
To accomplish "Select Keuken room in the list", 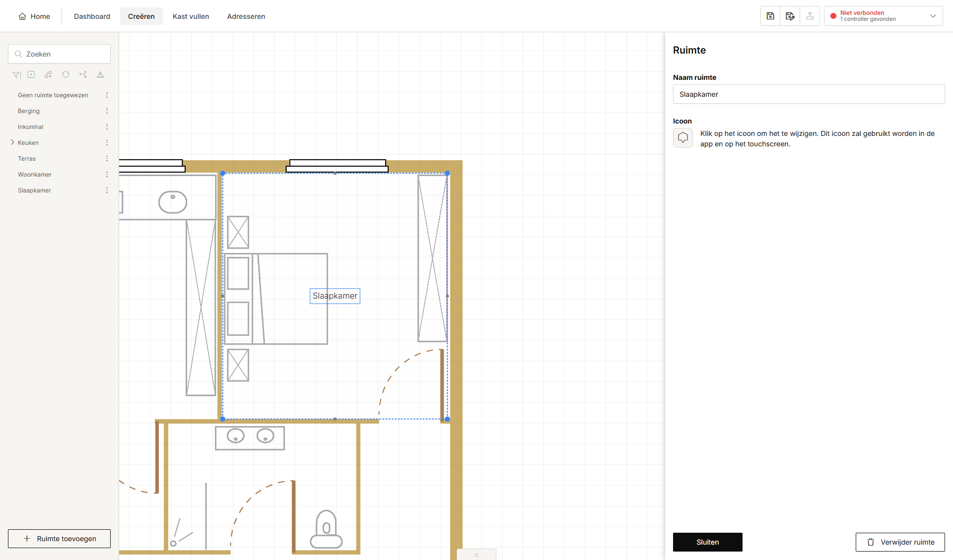I will tap(28, 143).
